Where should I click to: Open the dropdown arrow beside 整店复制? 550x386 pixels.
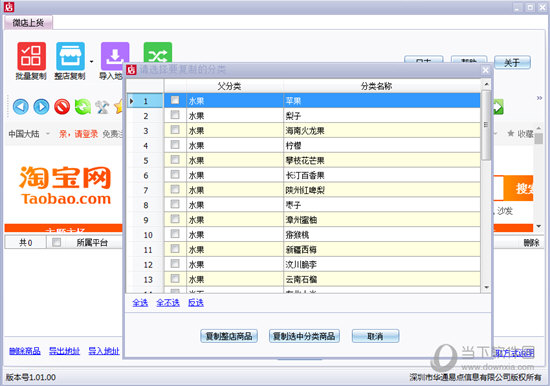pos(92,62)
